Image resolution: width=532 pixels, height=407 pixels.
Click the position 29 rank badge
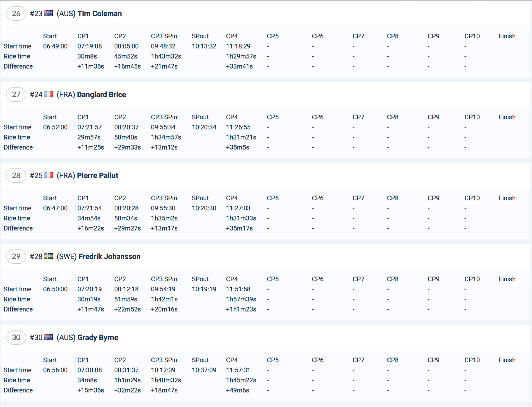(16, 256)
